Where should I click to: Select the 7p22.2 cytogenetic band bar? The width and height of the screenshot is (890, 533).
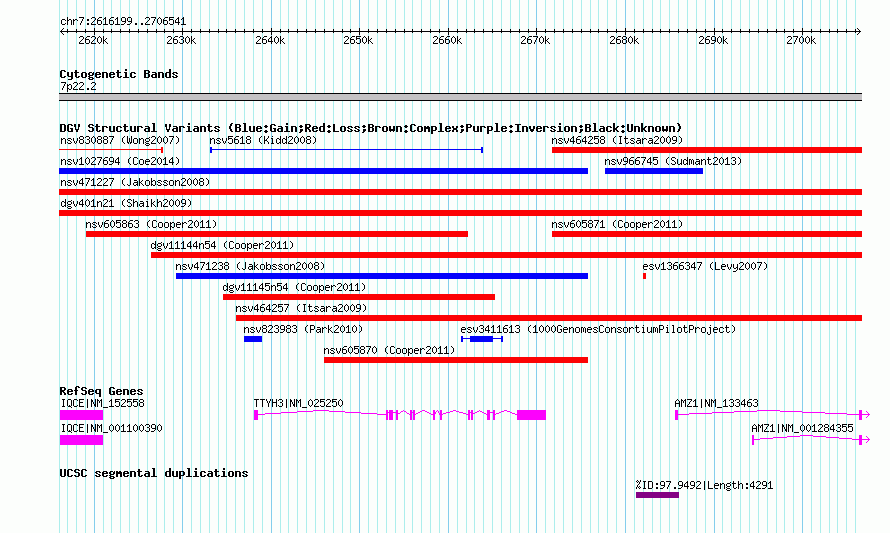460,97
